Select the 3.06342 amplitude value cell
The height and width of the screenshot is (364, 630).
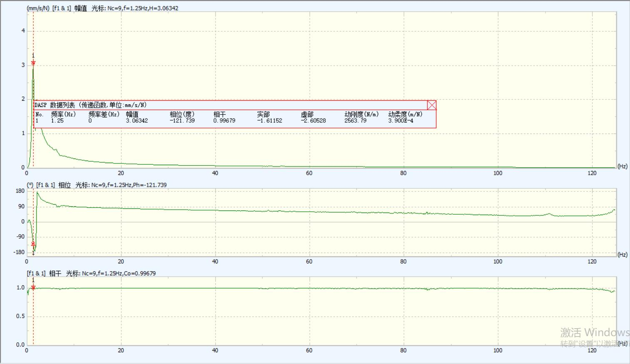click(137, 121)
